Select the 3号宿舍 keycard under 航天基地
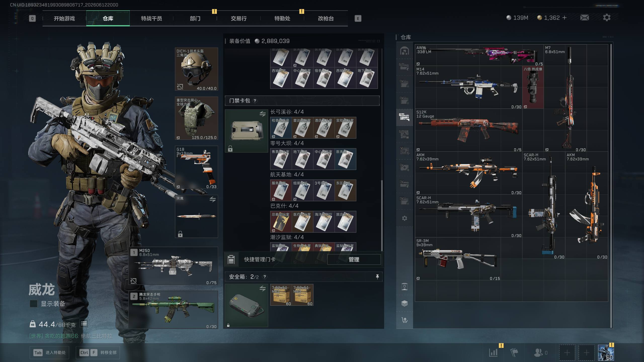644x362 pixels. pyautogui.click(x=324, y=190)
